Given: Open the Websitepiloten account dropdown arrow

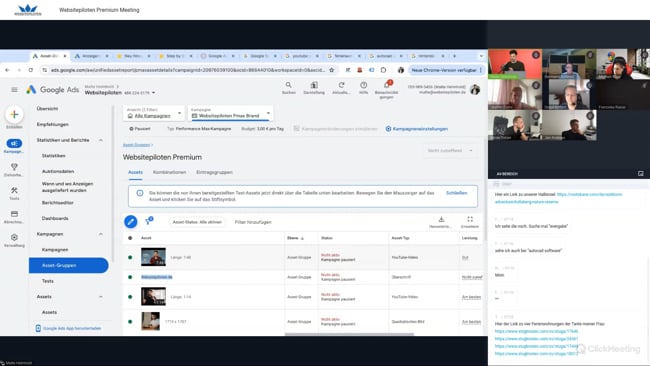Looking at the screenshot, I should click(154, 93).
